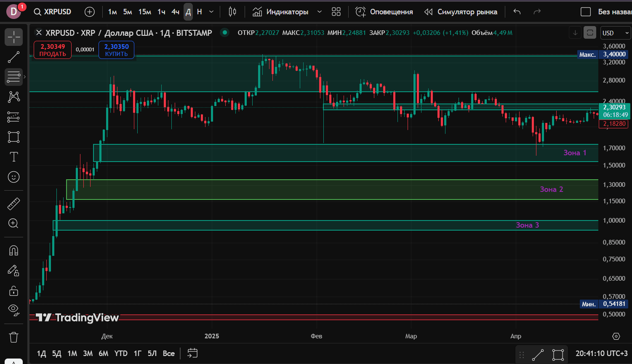Select the text annotation tool
The width and height of the screenshot is (632, 364).
point(13,157)
